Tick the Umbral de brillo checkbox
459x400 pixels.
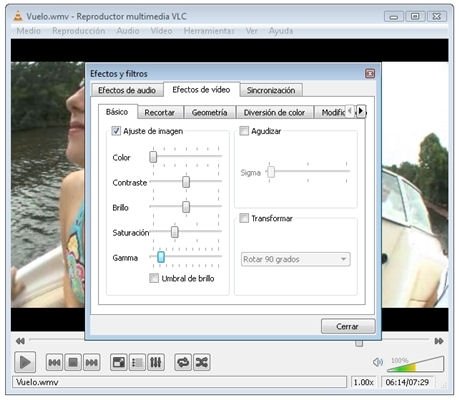click(x=154, y=278)
